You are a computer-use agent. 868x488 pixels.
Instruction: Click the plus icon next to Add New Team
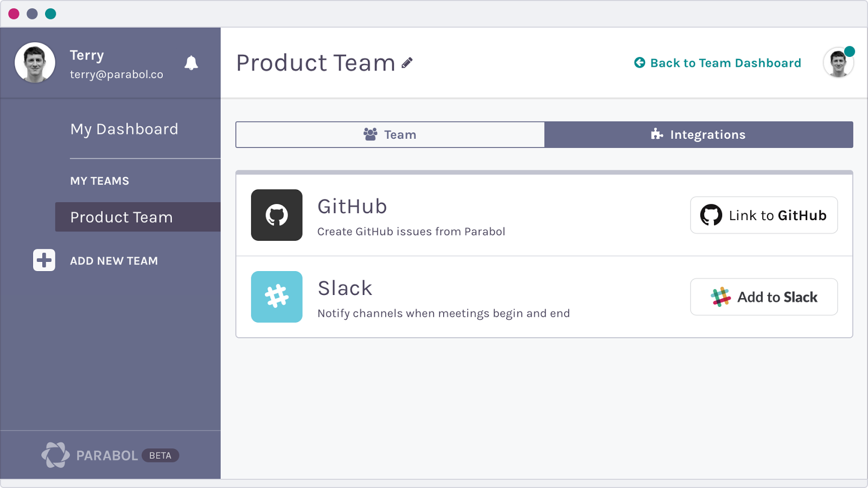coord(43,260)
